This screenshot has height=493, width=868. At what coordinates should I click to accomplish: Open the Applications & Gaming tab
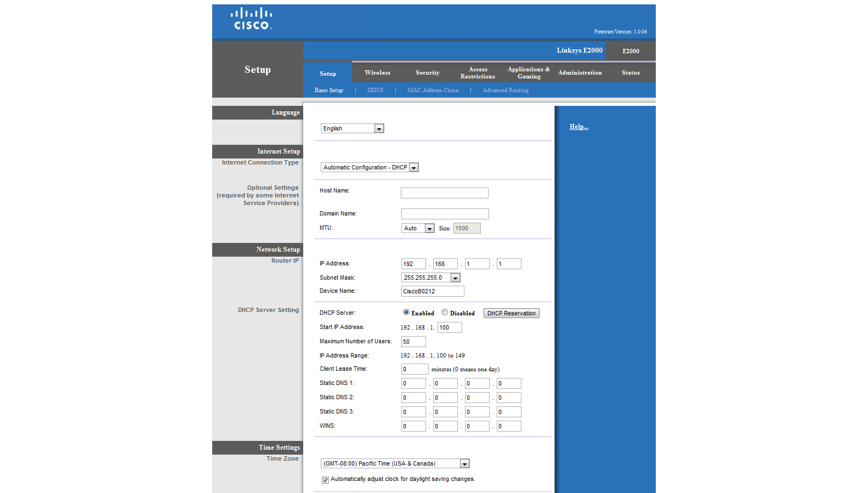pyautogui.click(x=529, y=73)
